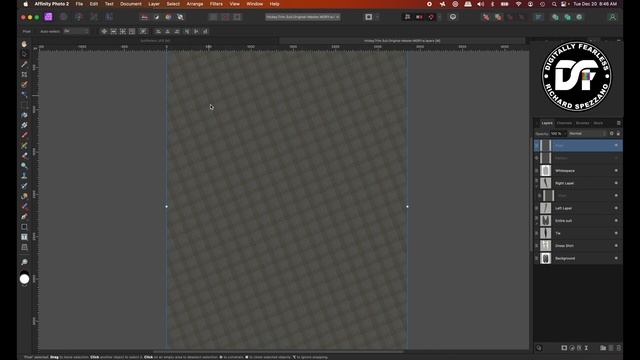Add a new group in Layers panel
The width and height of the screenshot is (640, 360).
click(x=603, y=348)
